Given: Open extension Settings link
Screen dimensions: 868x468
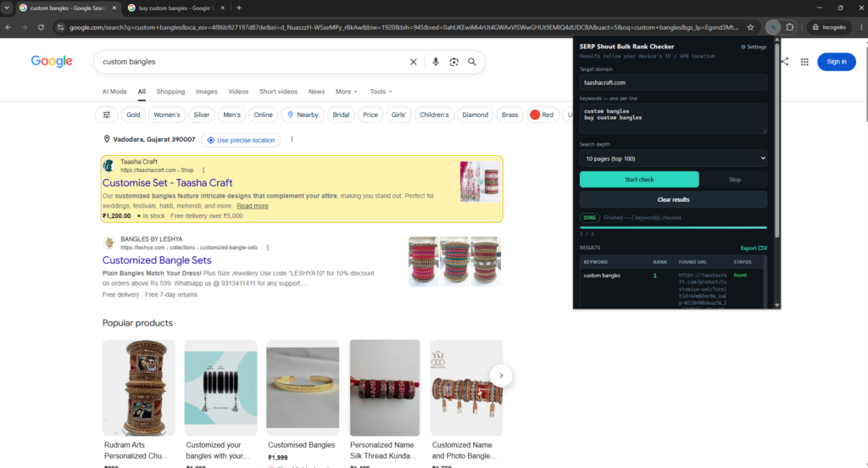Looking at the screenshot, I should (754, 47).
